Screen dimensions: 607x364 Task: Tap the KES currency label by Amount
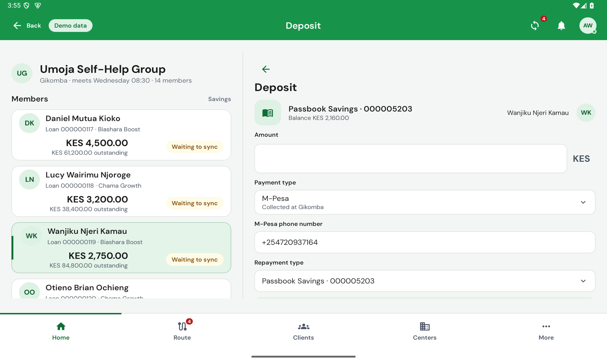click(x=581, y=158)
